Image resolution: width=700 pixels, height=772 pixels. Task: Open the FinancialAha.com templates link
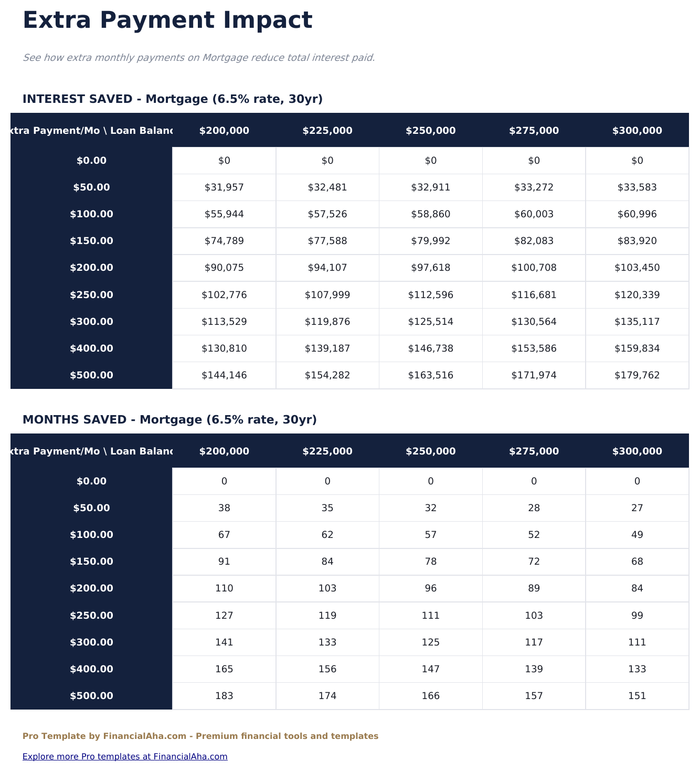click(x=124, y=756)
